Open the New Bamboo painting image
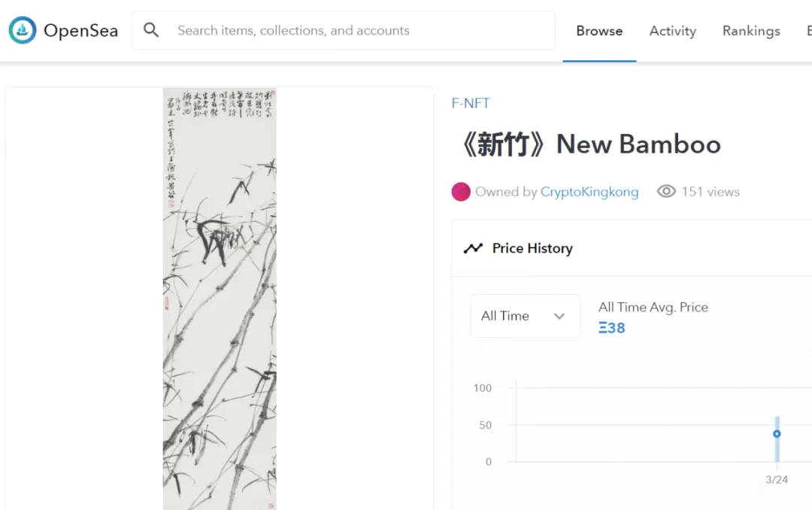The height and width of the screenshot is (510, 812). (220, 298)
